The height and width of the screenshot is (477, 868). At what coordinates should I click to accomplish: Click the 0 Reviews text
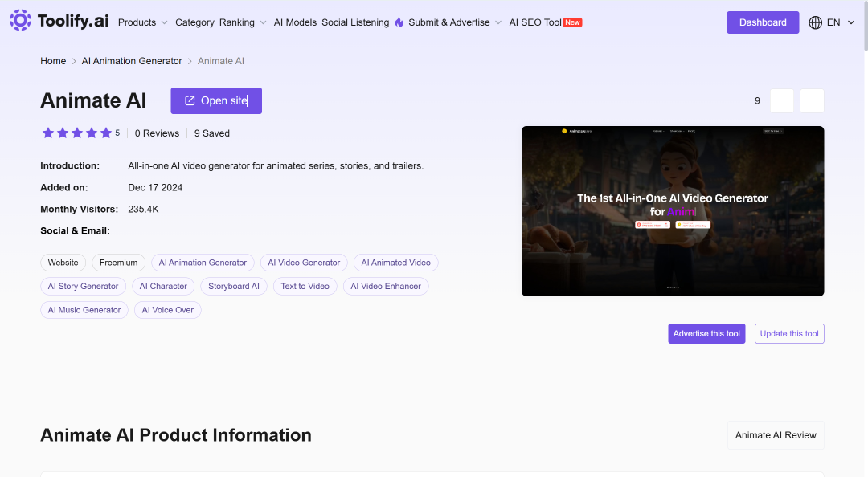point(158,133)
